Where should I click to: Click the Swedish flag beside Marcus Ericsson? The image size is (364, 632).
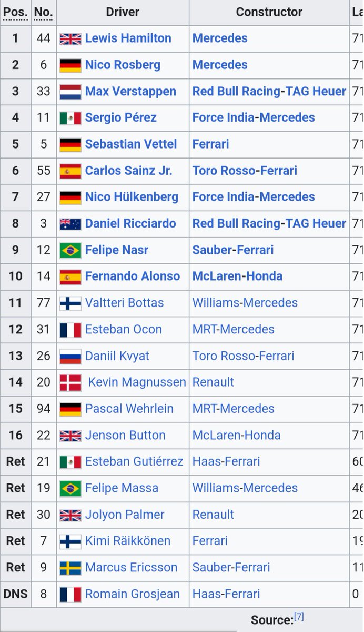click(x=70, y=568)
